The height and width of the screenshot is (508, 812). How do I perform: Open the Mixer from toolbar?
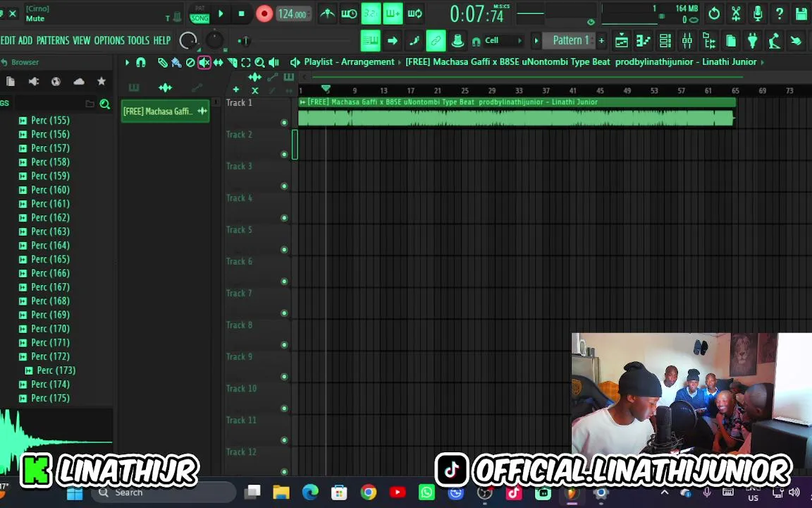687,40
